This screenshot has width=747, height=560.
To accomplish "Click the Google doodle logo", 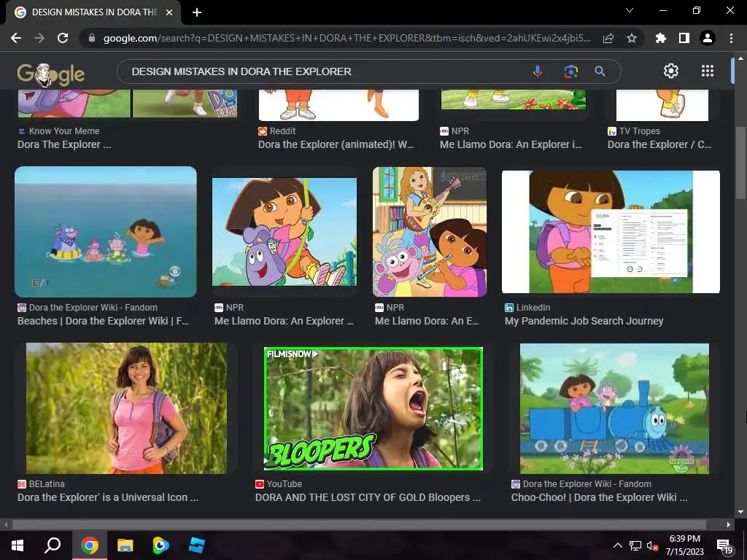I will pos(51,74).
